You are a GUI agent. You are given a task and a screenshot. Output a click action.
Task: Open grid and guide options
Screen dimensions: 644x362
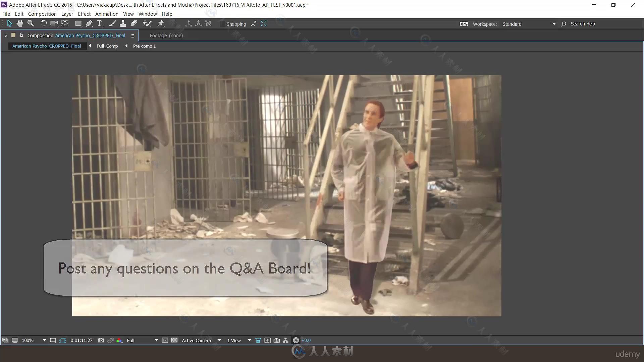point(53,340)
